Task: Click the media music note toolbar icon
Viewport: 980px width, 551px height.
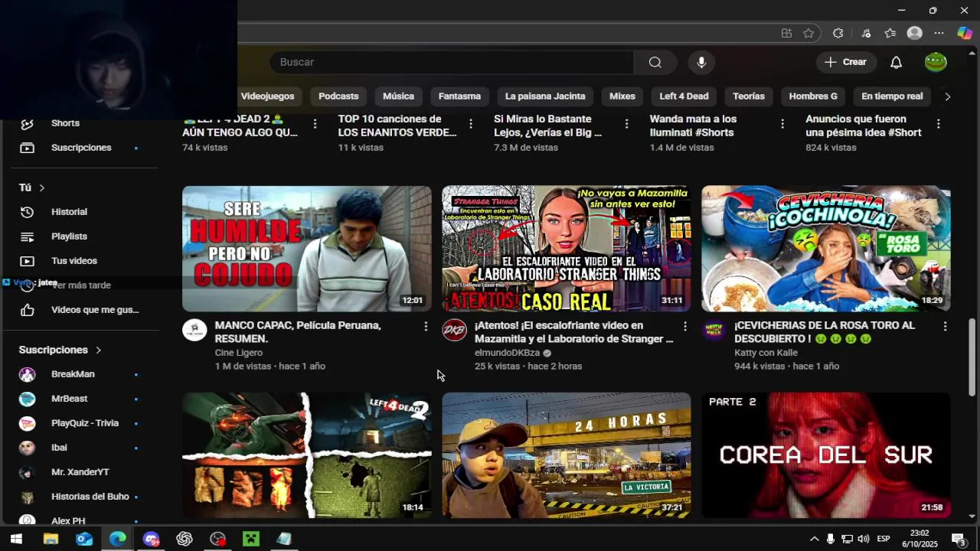Action: [x=865, y=33]
